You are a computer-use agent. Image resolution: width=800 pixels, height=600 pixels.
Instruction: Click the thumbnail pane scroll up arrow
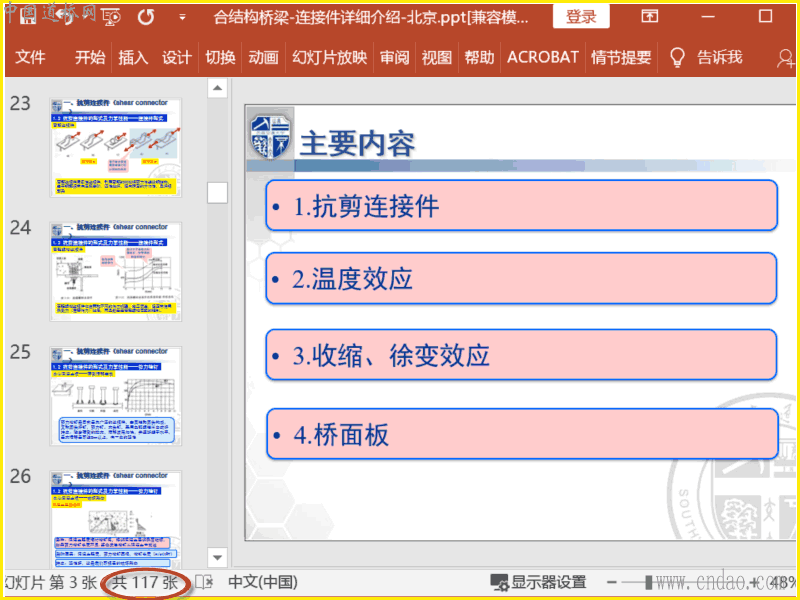point(217,88)
